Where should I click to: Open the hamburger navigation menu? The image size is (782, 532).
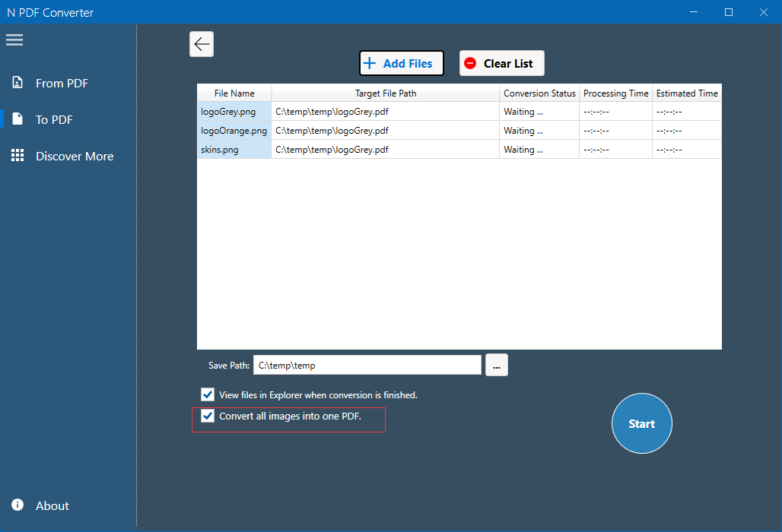[14, 40]
